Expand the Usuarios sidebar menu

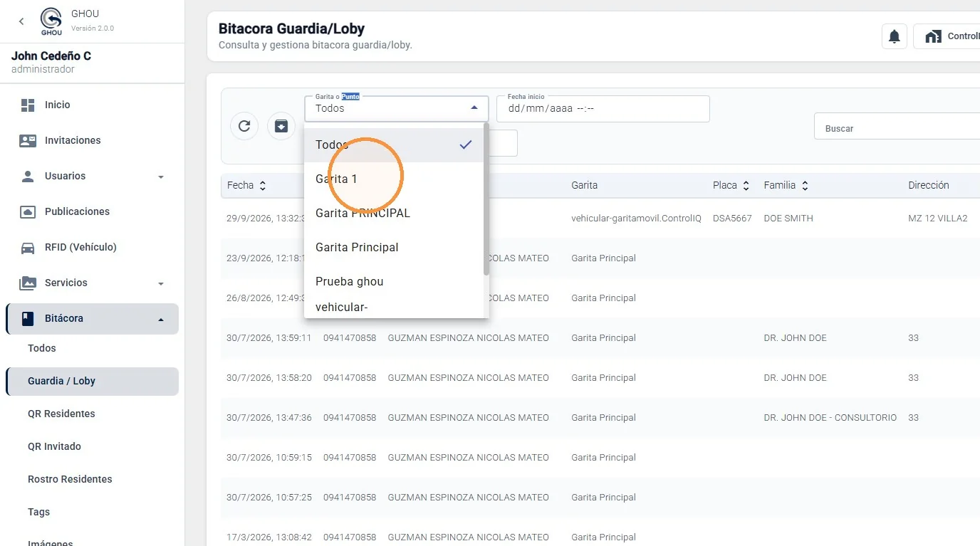(92, 176)
